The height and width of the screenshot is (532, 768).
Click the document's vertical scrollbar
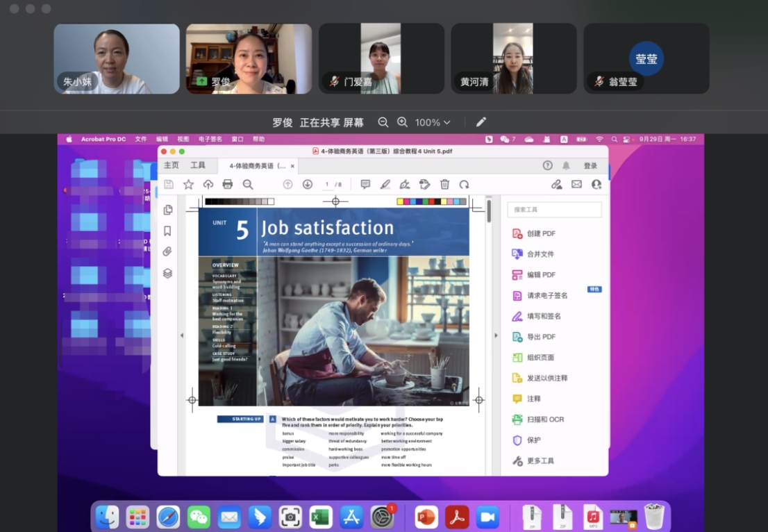489,212
